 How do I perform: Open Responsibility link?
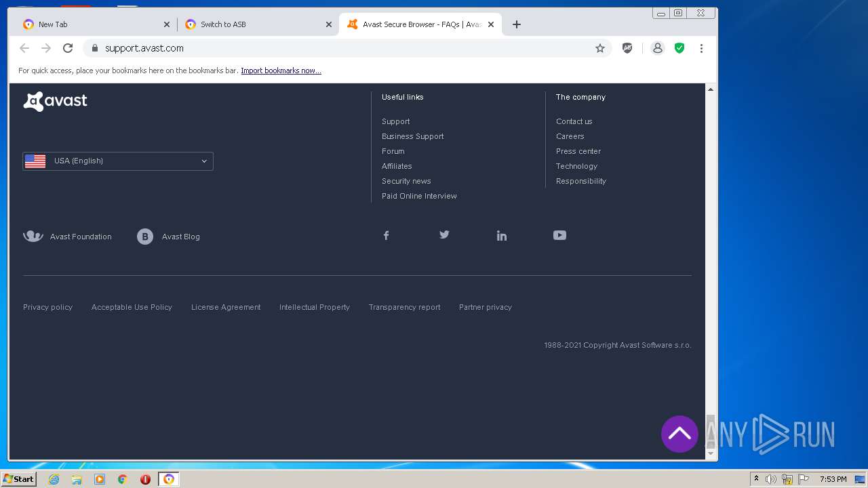click(581, 181)
